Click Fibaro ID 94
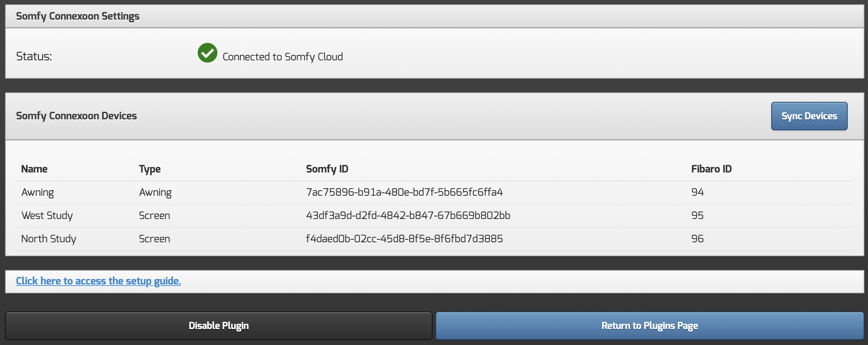The width and height of the screenshot is (868, 345). coord(697,192)
